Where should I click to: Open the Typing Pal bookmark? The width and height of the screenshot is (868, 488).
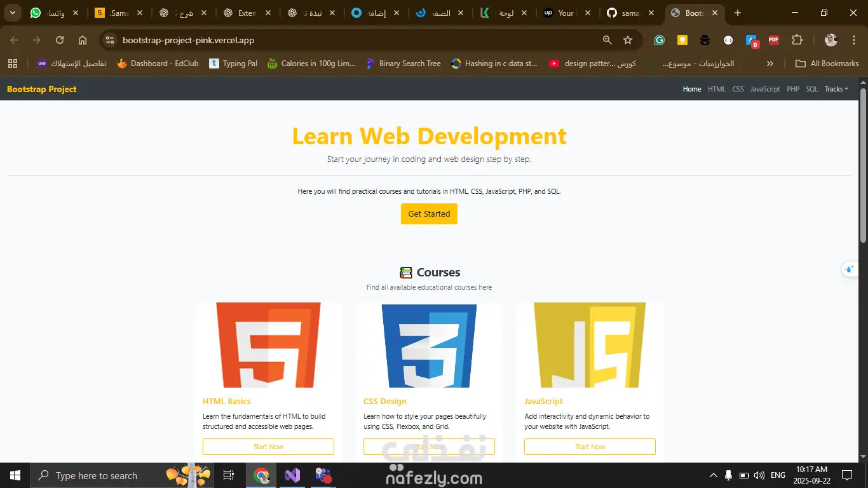233,64
